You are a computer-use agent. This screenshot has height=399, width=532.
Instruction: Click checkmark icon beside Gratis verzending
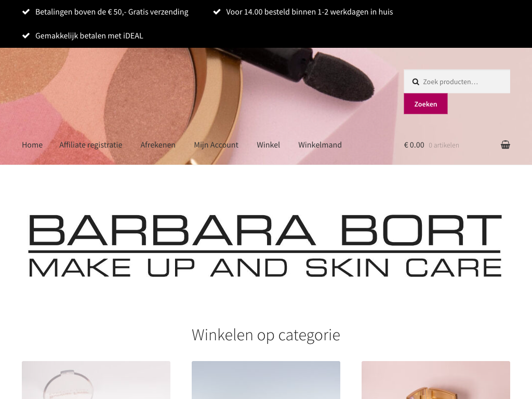coord(26,12)
